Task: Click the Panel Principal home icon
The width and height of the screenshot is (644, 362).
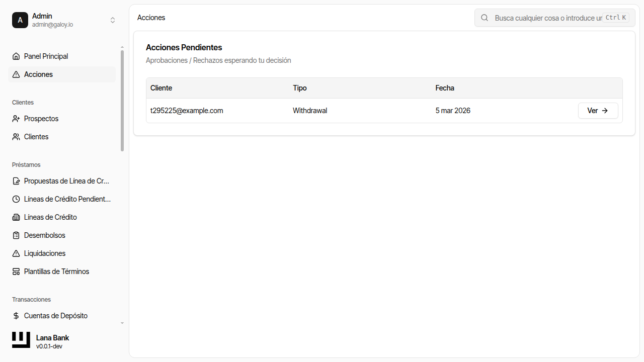Action: coord(16,56)
